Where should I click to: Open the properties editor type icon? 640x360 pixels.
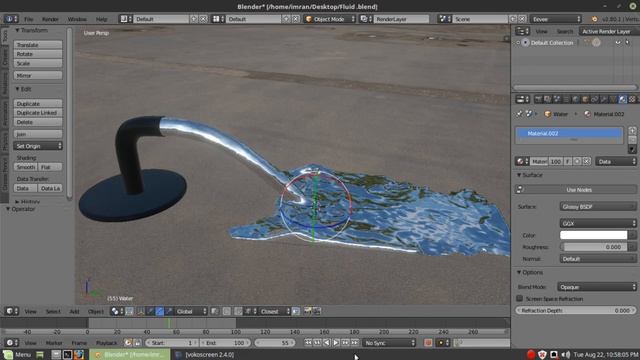(x=522, y=99)
